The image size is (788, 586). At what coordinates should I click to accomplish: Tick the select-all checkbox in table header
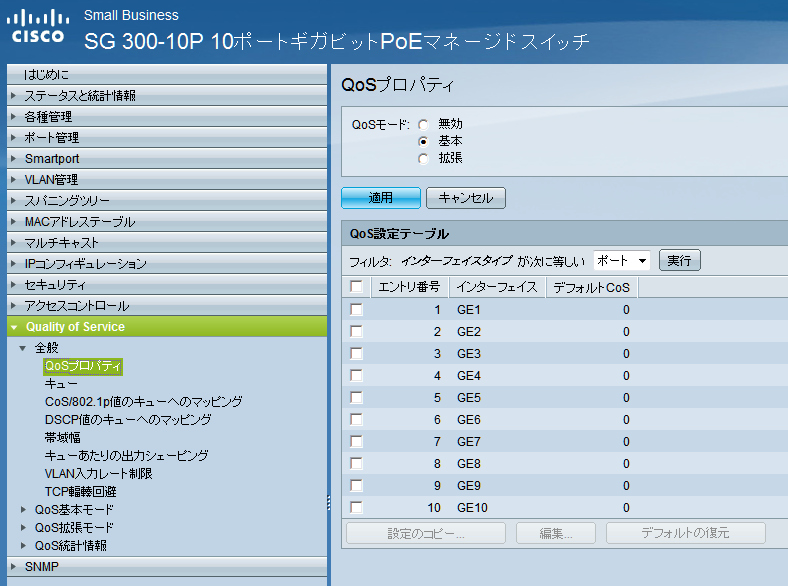click(356, 286)
